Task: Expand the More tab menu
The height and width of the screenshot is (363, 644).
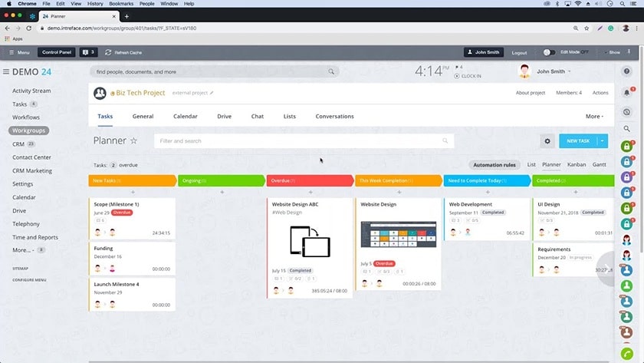Action: click(594, 117)
